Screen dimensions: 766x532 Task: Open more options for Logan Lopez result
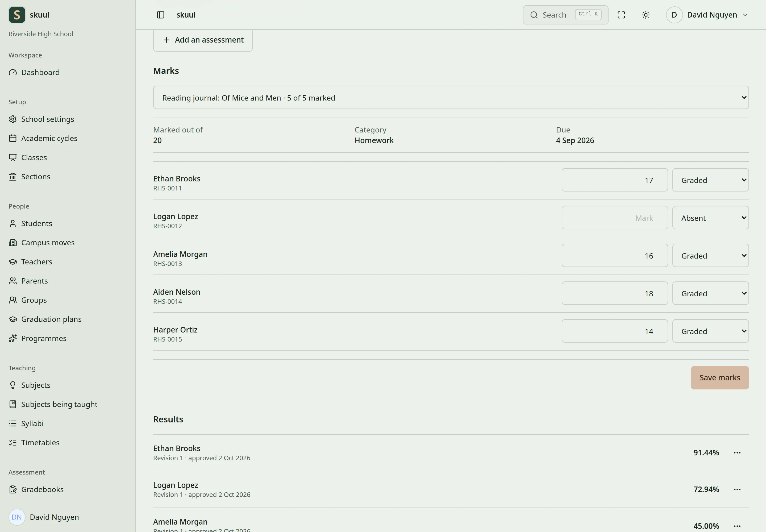tap(737, 489)
